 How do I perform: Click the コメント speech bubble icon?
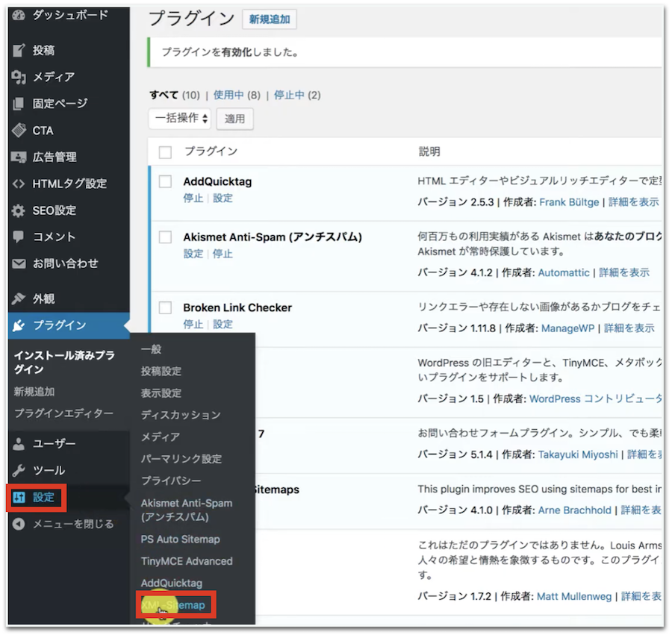tap(19, 237)
